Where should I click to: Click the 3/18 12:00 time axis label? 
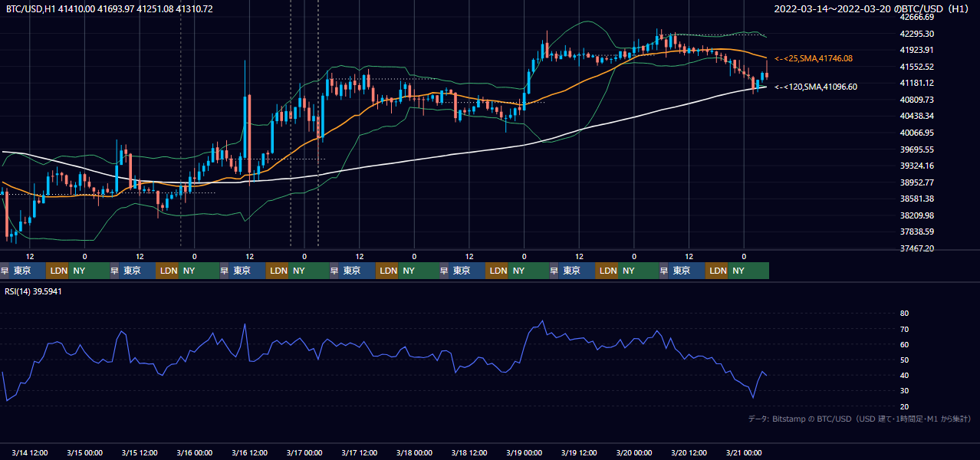point(469,452)
